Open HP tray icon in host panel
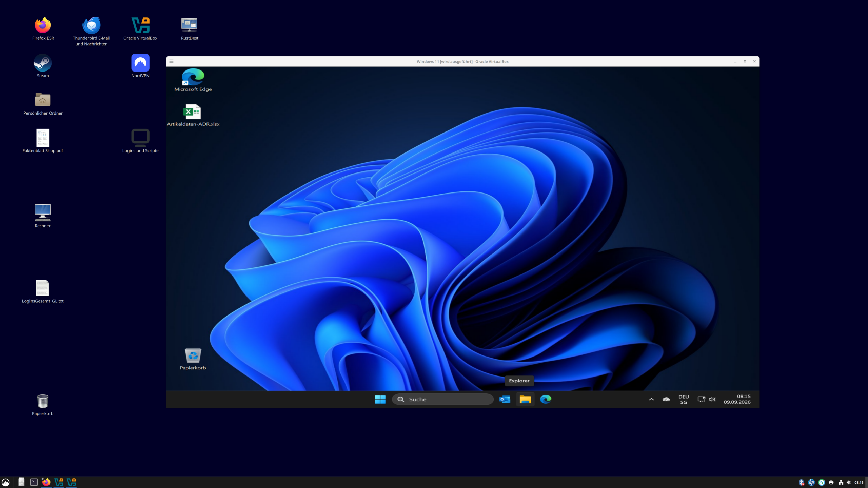This screenshot has width=868, height=488. click(811, 482)
